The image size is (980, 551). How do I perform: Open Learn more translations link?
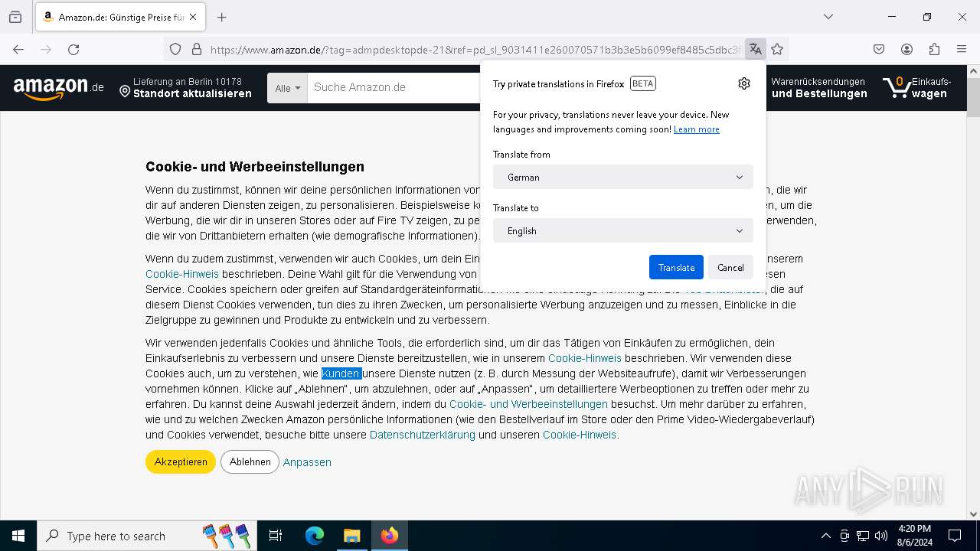coord(696,129)
